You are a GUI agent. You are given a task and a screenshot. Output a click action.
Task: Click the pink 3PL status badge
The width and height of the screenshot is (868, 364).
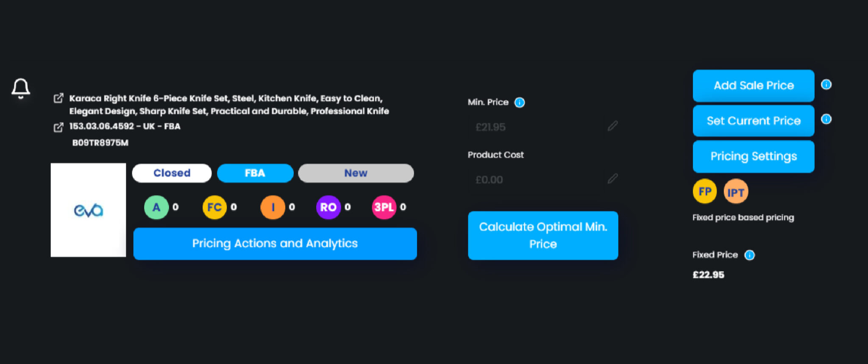(384, 207)
